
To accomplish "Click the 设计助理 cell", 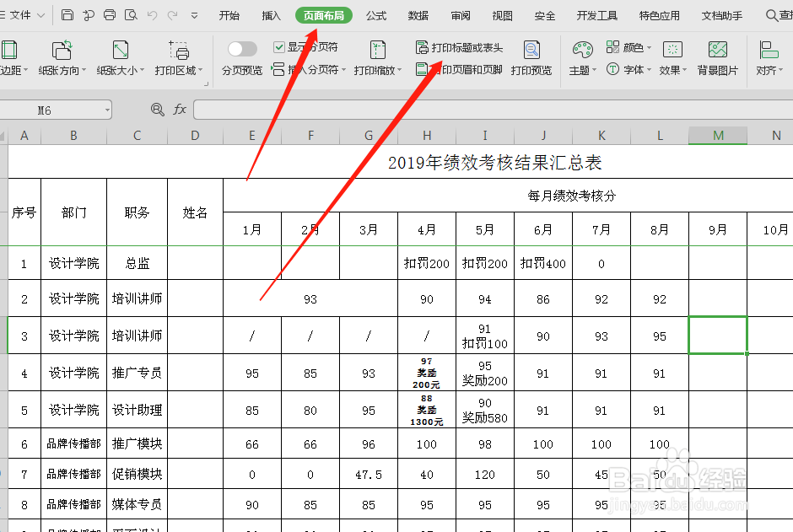I will tap(137, 410).
